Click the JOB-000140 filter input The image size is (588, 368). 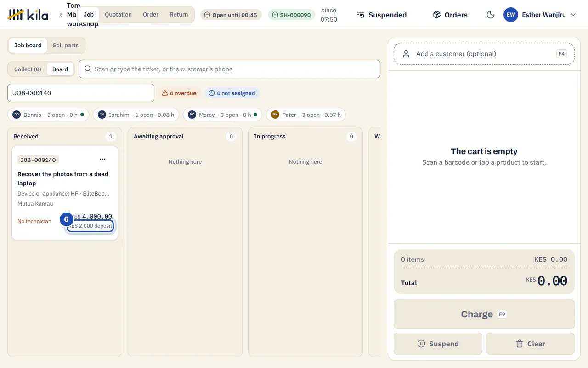[x=81, y=93]
